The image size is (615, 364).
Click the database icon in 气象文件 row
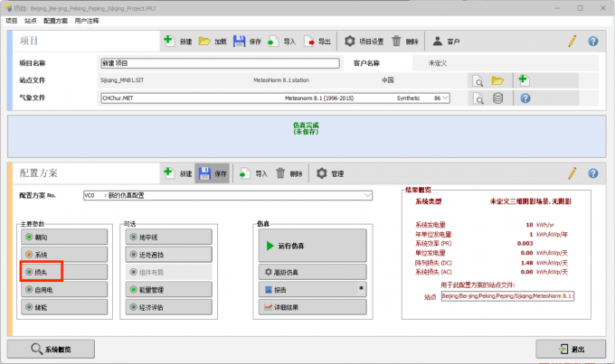[497, 98]
